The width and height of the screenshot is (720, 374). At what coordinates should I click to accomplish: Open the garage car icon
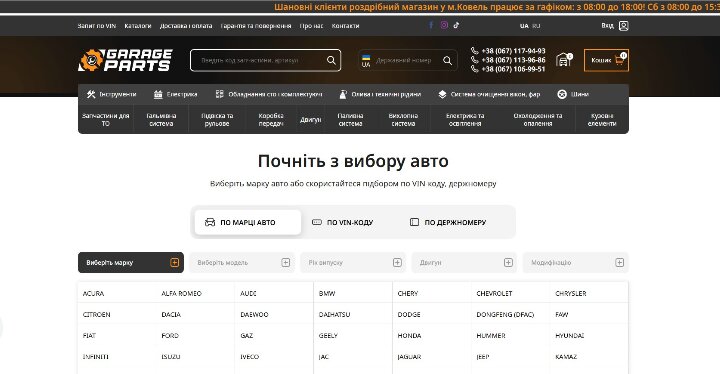(563, 60)
